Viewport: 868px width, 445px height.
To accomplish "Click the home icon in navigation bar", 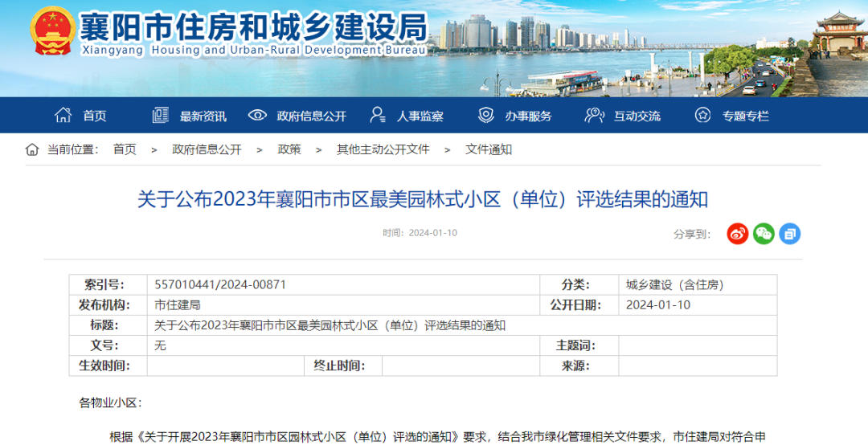I will pyautogui.click(x=63, y=116).
